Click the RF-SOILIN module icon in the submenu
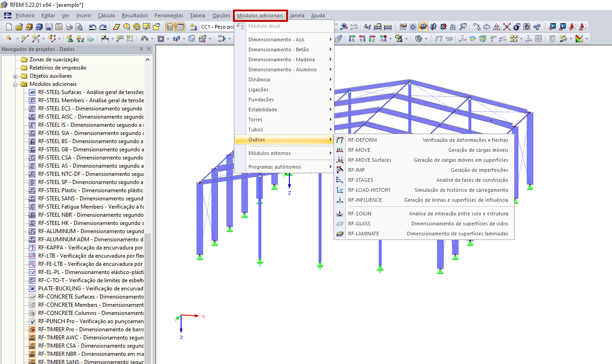This screenshot has width=612, height=364. [x=340, y=214]
